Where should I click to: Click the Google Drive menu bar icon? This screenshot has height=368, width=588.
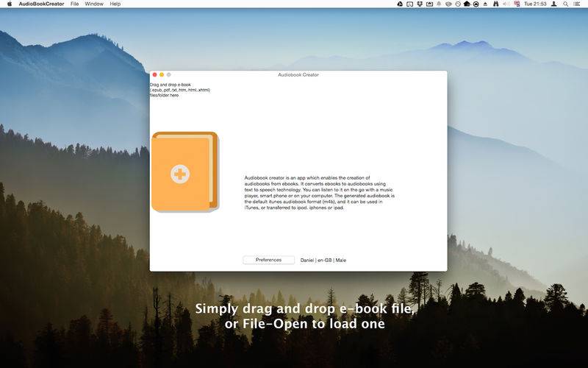coord(400,4)
